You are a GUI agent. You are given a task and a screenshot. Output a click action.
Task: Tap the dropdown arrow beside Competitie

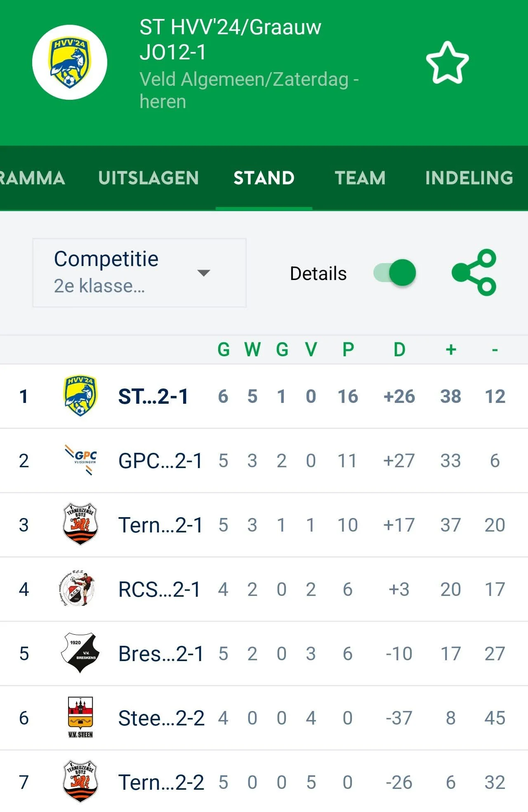pos(204,273)
